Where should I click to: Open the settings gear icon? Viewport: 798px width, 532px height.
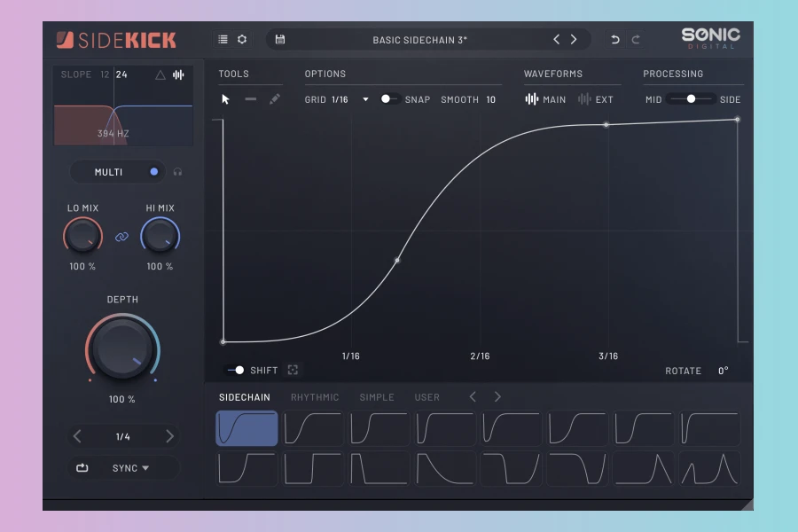coord(242,39)
